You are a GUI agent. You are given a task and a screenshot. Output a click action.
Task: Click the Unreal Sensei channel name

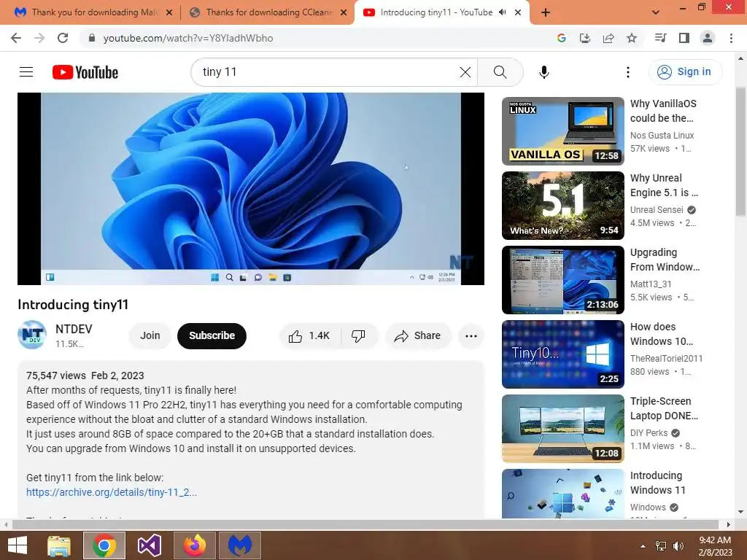pos(657,209)
